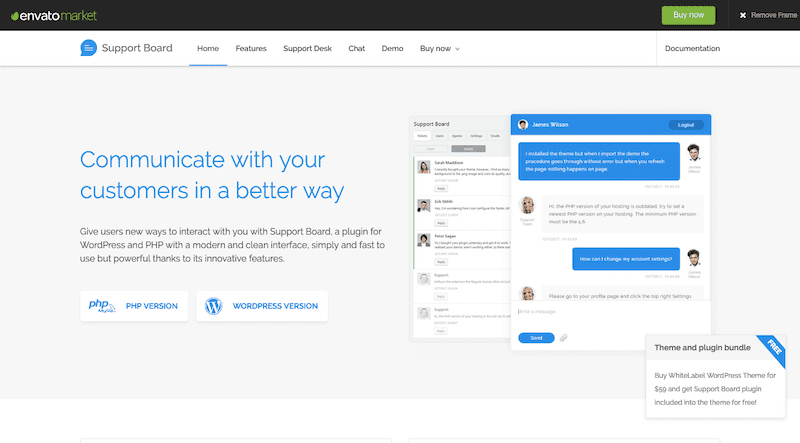
Task: Open the Theme and plugin bundle heading
Action: [702, 348]
